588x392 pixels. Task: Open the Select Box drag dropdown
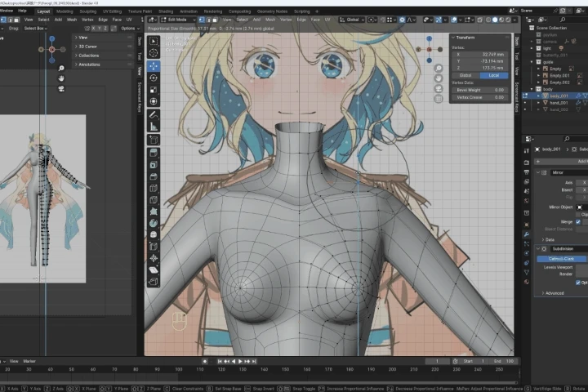[36, 29]
